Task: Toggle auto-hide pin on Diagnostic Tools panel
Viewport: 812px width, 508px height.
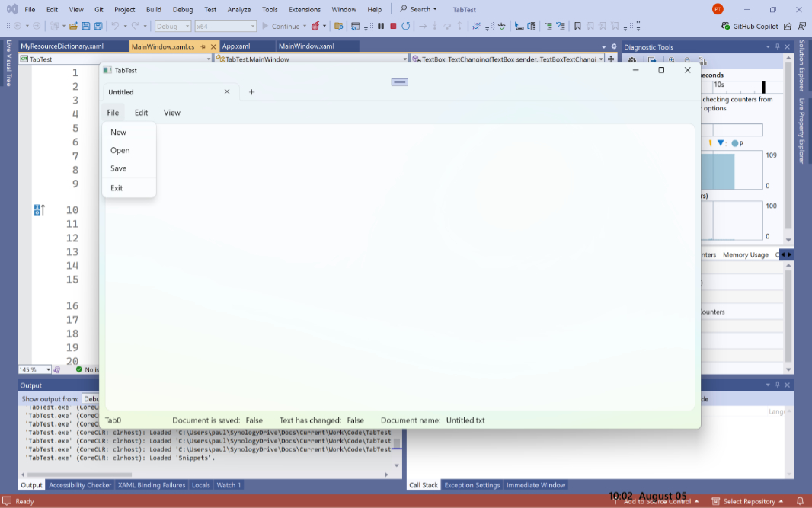Action: click(778, 46)
